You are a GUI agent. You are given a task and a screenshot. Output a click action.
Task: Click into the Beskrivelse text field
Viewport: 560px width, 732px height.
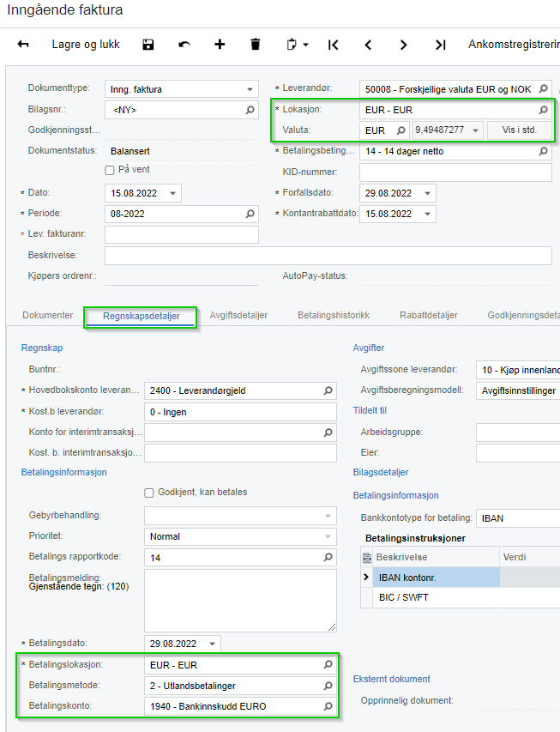coord(328,256)
